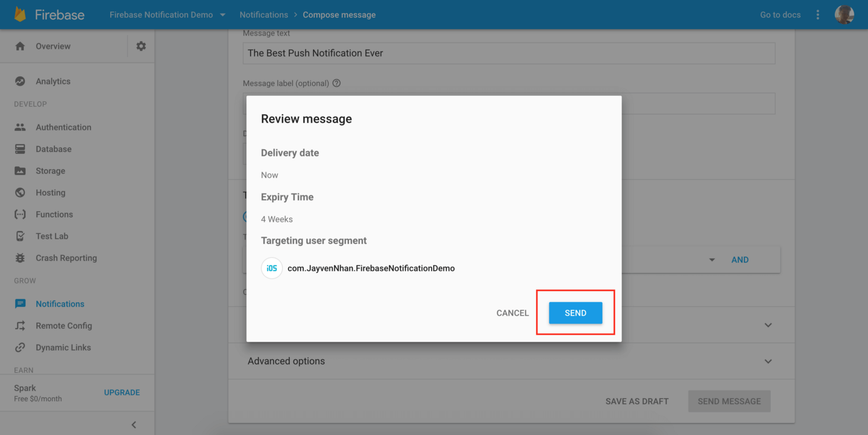Click the Overview home icon
868x435 pixels.
[20, 46]
